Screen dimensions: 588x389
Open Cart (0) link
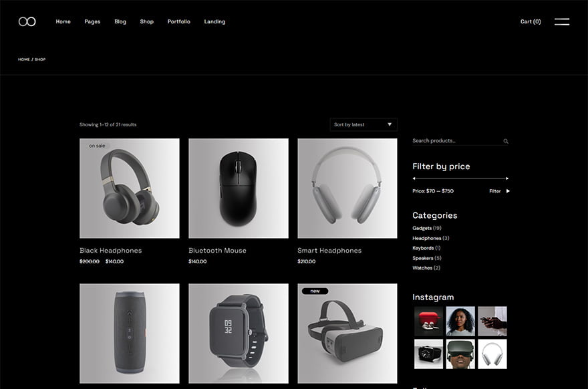pos(531,21)
